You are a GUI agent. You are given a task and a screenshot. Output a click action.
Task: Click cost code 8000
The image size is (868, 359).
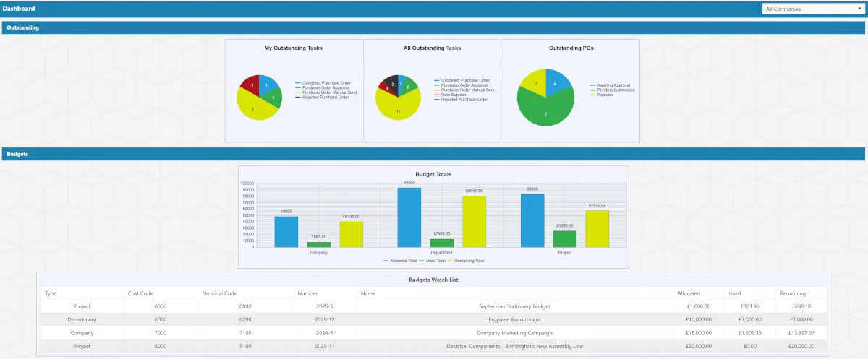(161, 346)
